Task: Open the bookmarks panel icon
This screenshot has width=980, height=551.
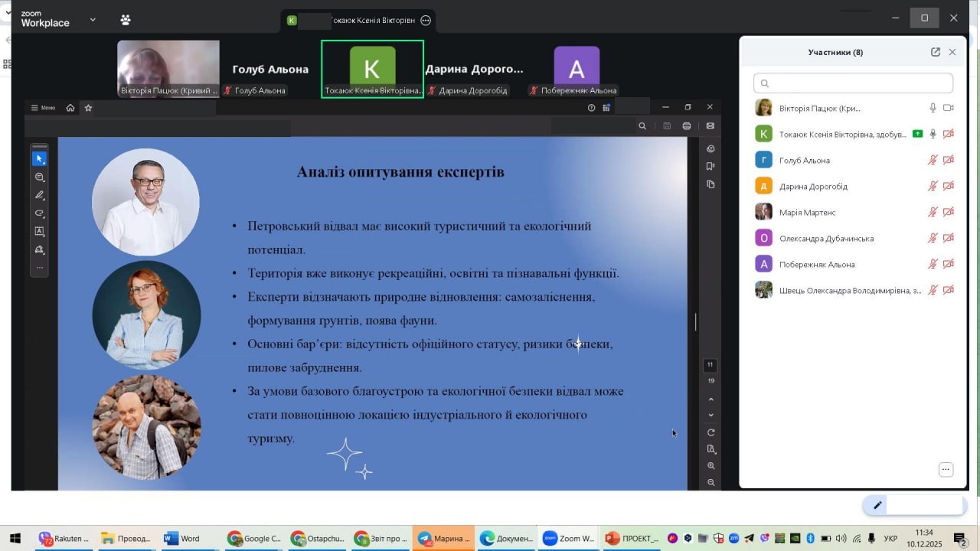Action: tap(711, 166)
